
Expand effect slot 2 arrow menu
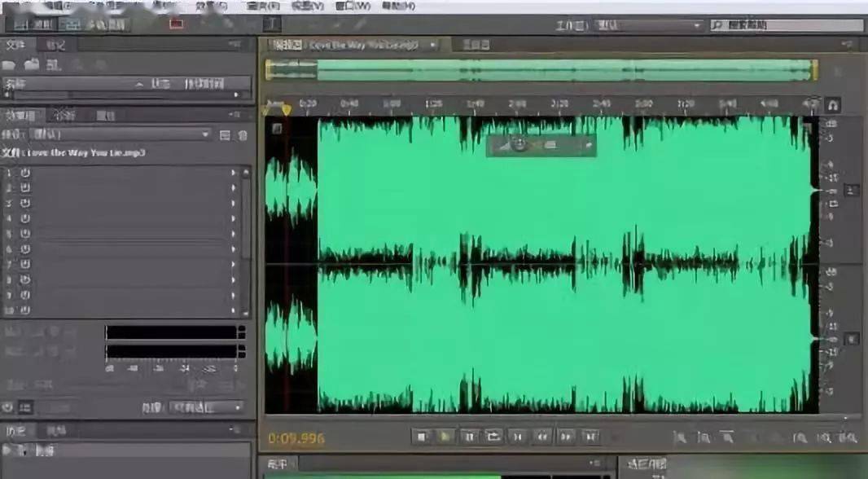click(234, 188)
